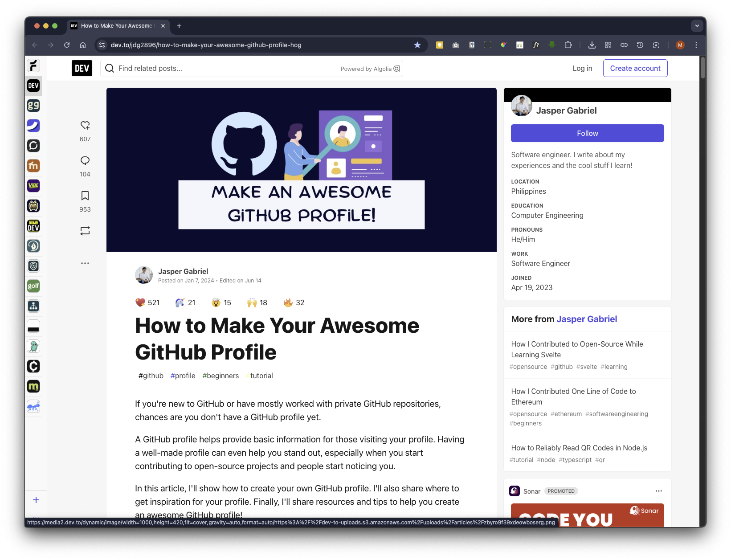Viewport: 731px width, 560px height.
Task: Open options for Sonar promoted post
Action: [x=659, y=491]
